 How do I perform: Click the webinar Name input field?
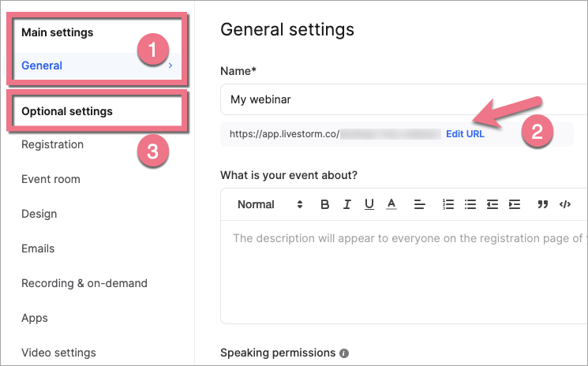coord(395,100)
